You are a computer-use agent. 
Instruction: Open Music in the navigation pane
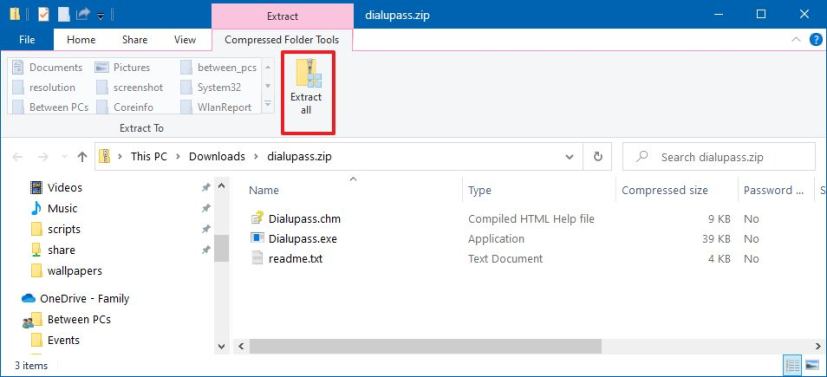tap(54, 208)
